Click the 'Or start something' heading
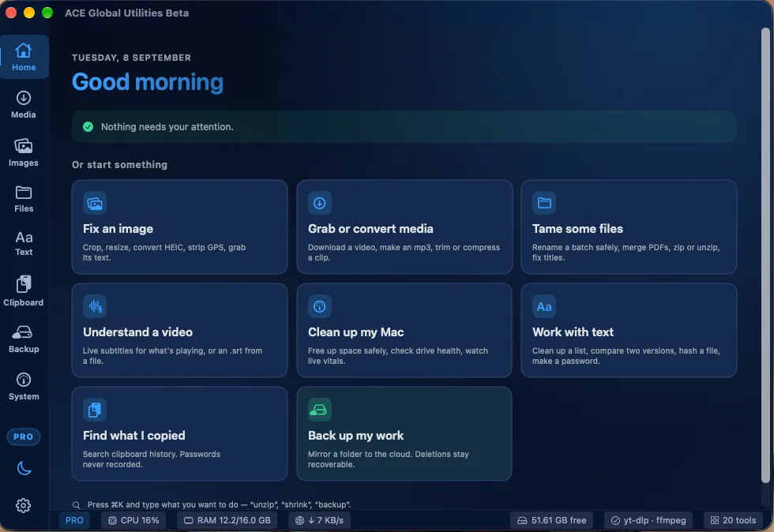The image size is (774, 532). pos(119,165)
